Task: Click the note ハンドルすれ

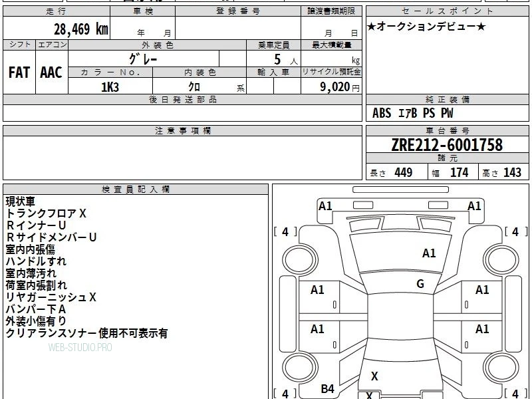Action: tap(36, 261)
